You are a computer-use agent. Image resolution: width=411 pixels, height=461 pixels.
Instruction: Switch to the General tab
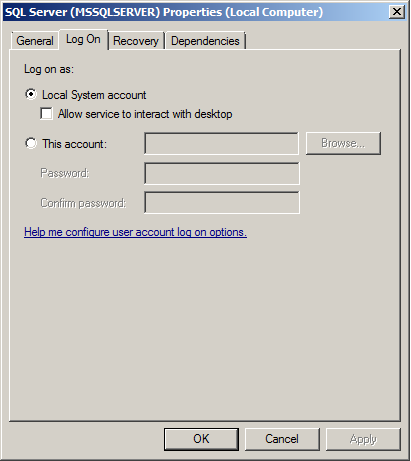point(35,41)
